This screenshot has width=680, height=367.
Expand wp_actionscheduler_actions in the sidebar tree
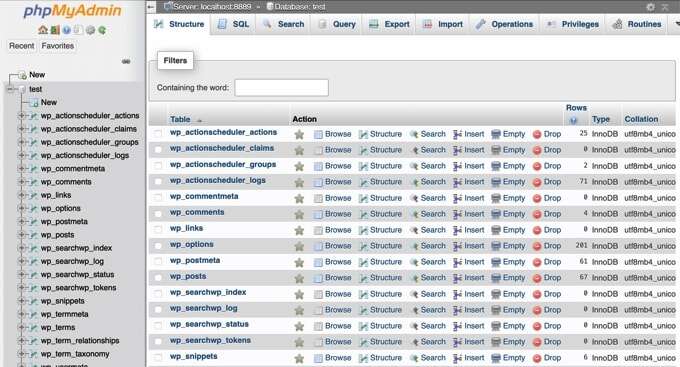tap(21, 116)
